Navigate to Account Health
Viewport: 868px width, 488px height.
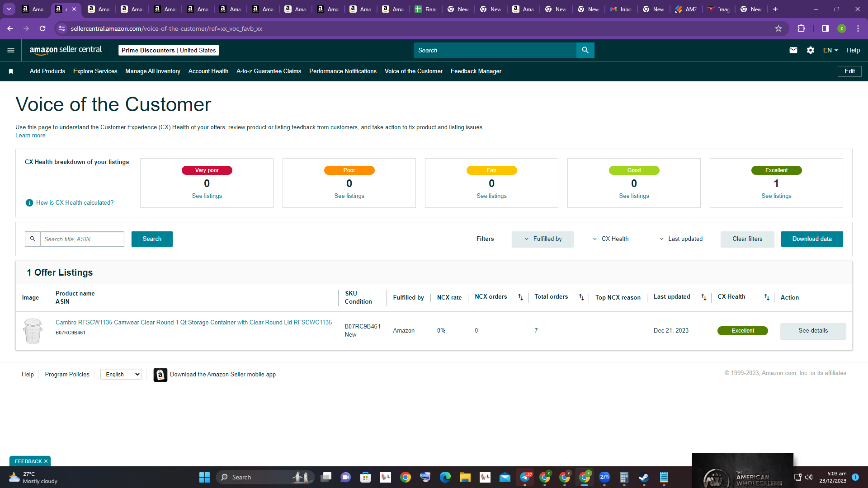tap(208, 71)
